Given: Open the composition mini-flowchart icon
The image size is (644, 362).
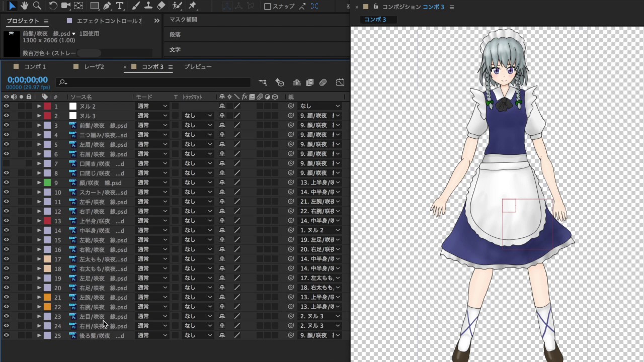Looking at the screenshot, I should [263, 82].
